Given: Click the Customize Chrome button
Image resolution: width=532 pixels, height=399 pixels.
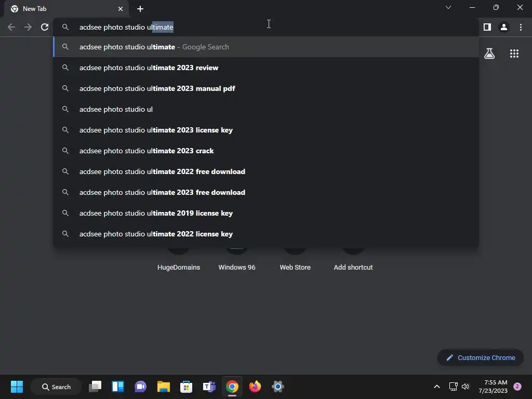Looking at the screenshot, I should pyautogui.click(x=481, y=357).
